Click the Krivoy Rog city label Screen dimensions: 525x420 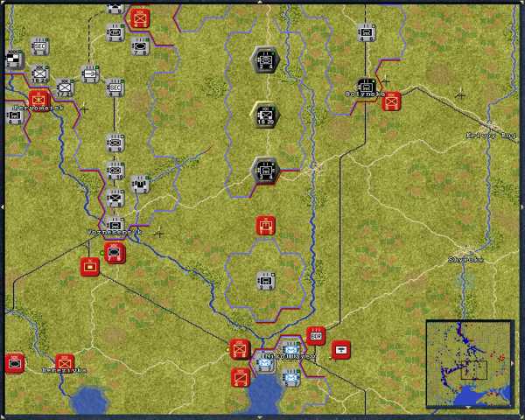(x=492, y=136)
